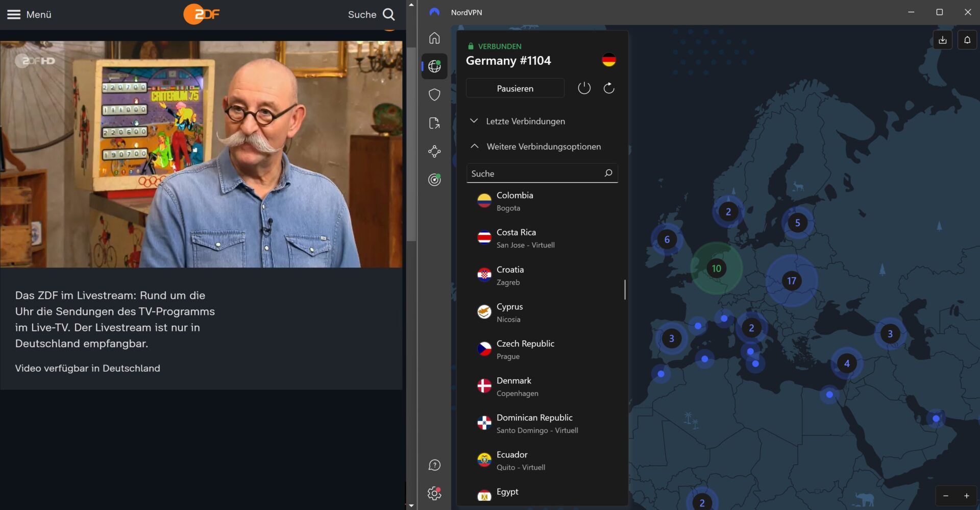Select Ecuador Quito server
This screenshot has width=980, height=510.
point(542,460)
